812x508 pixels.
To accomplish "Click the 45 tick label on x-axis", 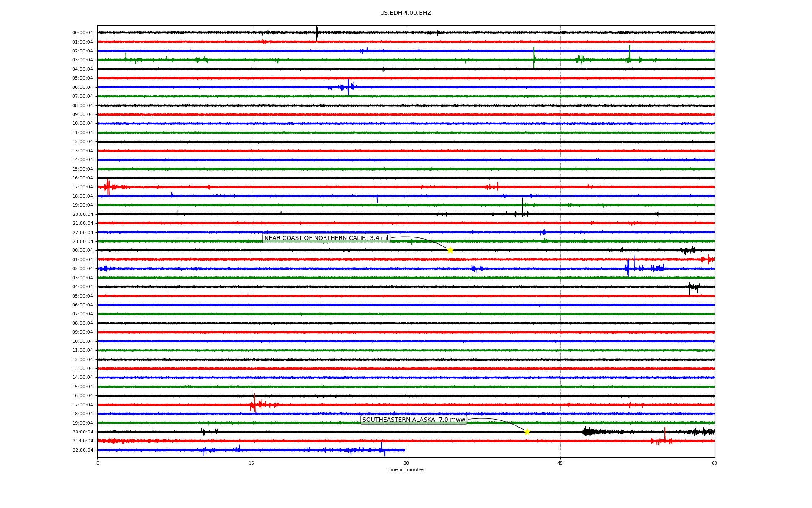I will (x=560, y=463).
